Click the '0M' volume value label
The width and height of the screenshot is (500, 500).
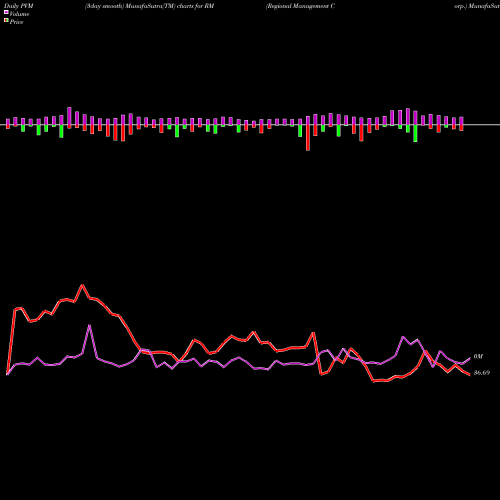(478, 357)
